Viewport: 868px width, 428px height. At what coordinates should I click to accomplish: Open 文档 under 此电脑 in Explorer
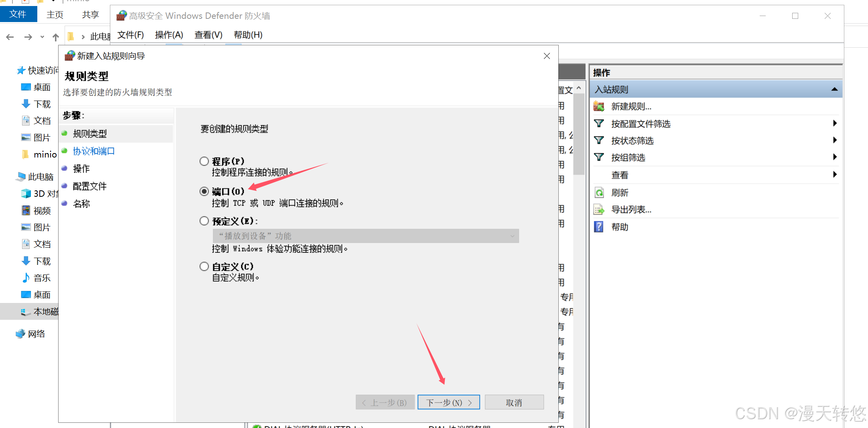click(42, 244)
